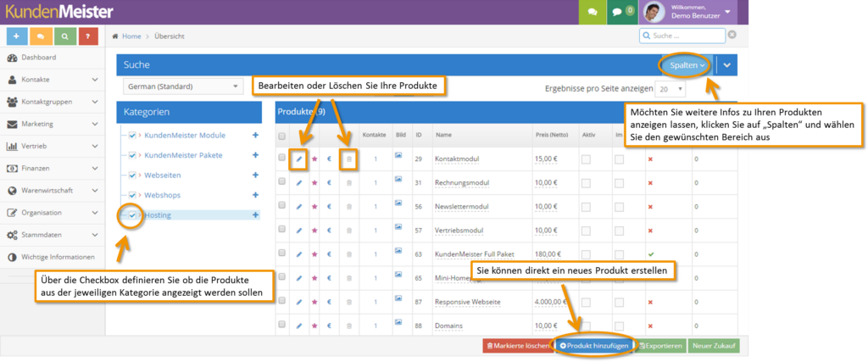Tick the row checkbox for Kontaktmodul

point(281,157)
